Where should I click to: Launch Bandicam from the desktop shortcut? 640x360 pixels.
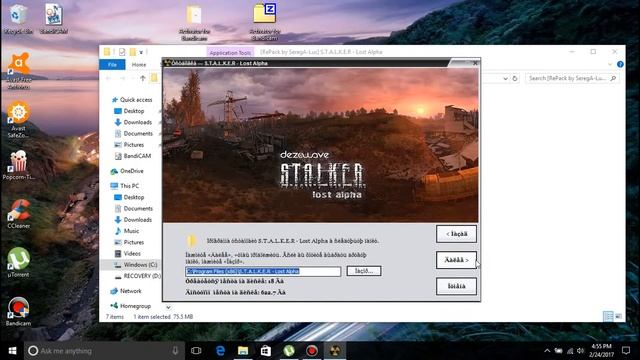[18, 311]
